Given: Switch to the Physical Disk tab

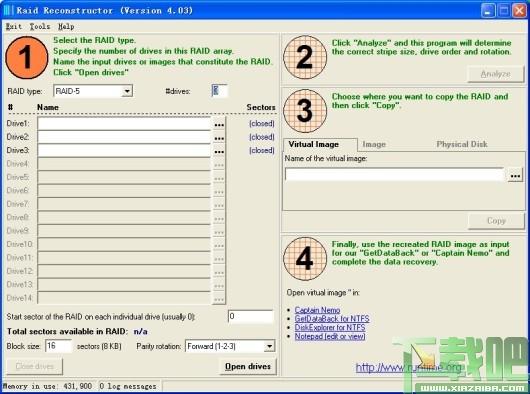Looking at the screenshot, I should (462, 144).
